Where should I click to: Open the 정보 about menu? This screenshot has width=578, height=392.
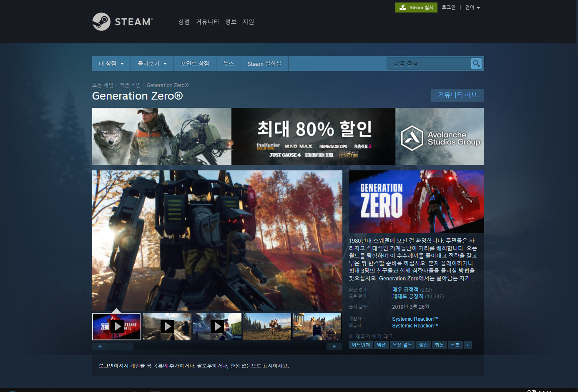[231, 22]
